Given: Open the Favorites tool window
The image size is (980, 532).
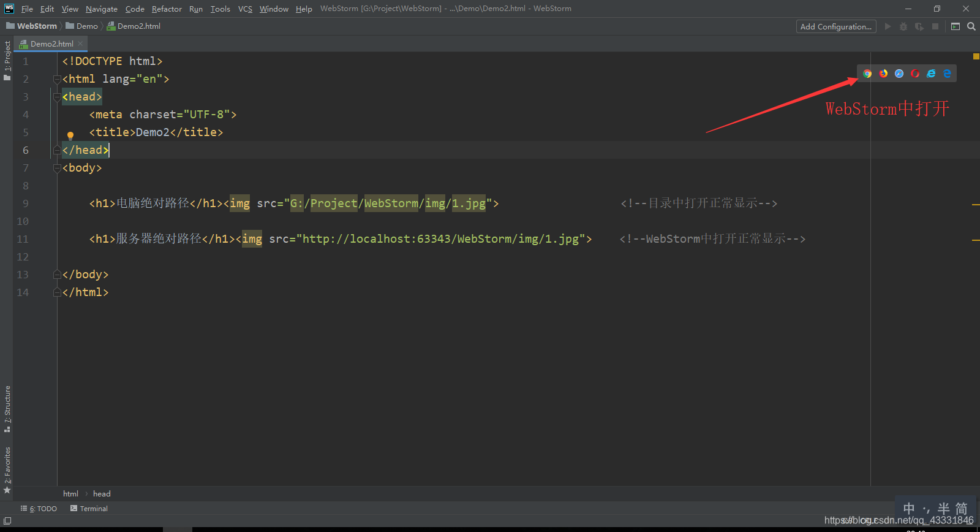Looking at the screenshot, I should tap(7, 470).
